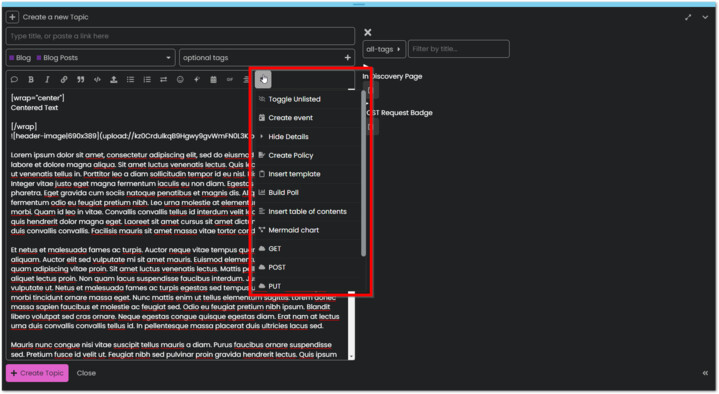Click the '[wrap="center"]' line in editor

coord(38,98)
